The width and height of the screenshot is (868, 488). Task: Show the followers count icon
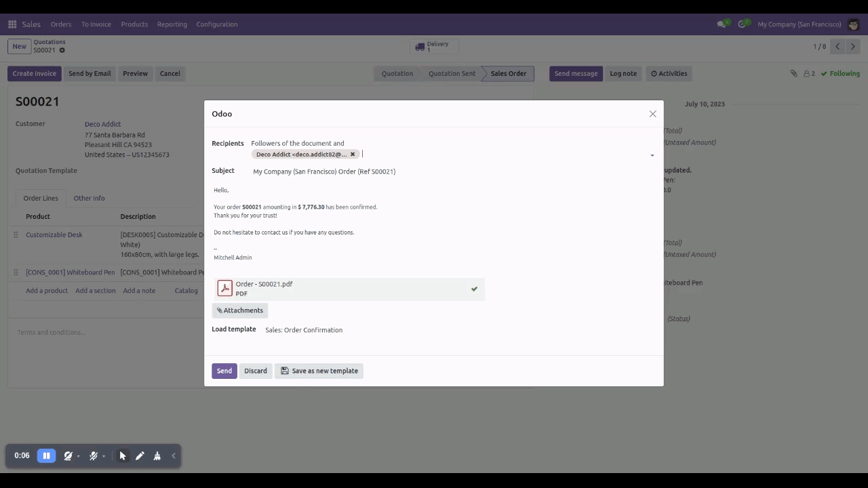[x=809, y=74]
